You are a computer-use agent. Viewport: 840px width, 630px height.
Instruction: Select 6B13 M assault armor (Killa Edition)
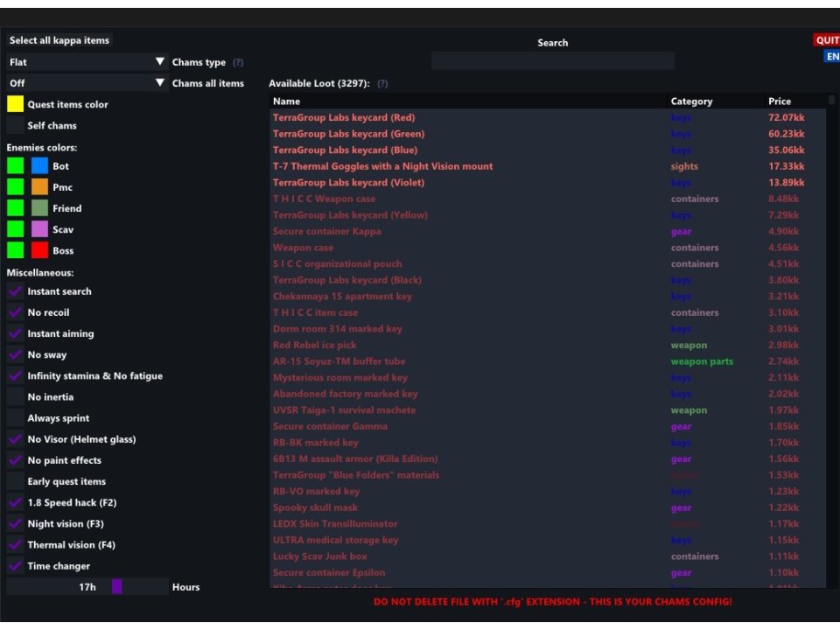[548, 458]
